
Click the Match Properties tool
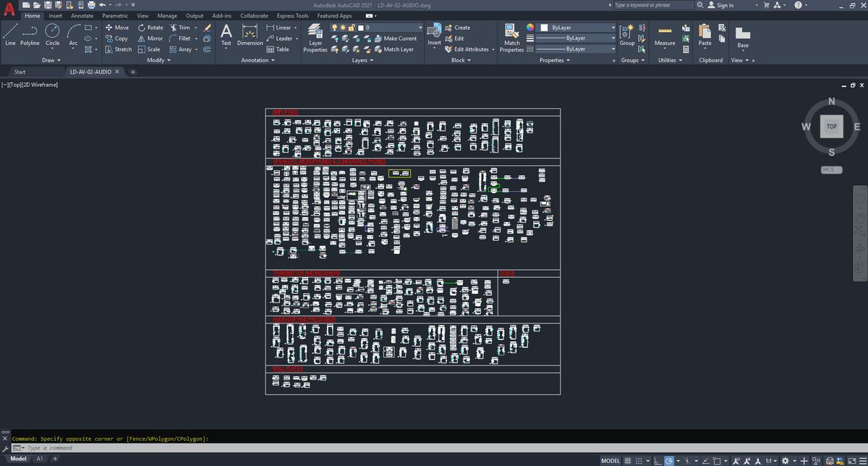511,37
